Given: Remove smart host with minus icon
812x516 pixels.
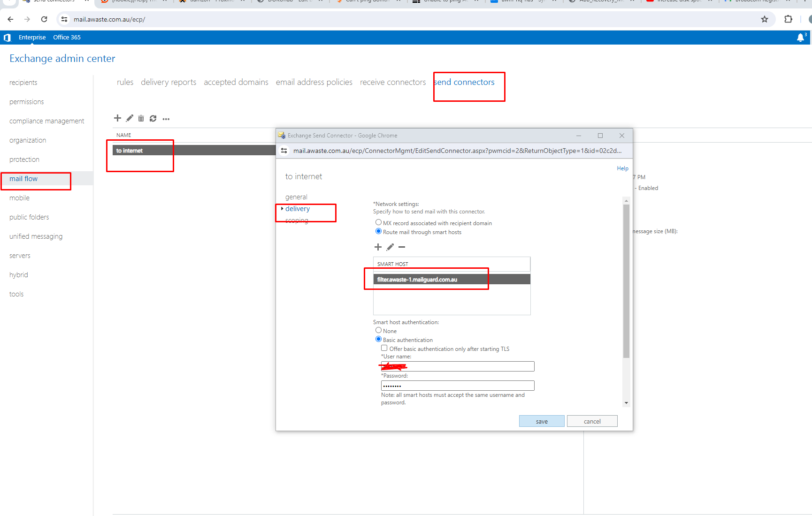Looking at the screenshot, I should (x=402, y=247).
